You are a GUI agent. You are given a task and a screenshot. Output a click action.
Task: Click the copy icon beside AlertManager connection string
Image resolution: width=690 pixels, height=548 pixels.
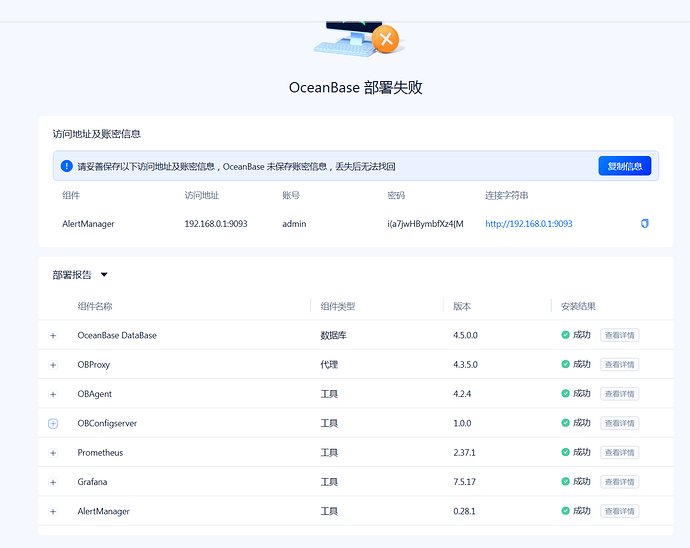(x=645, y=224)
